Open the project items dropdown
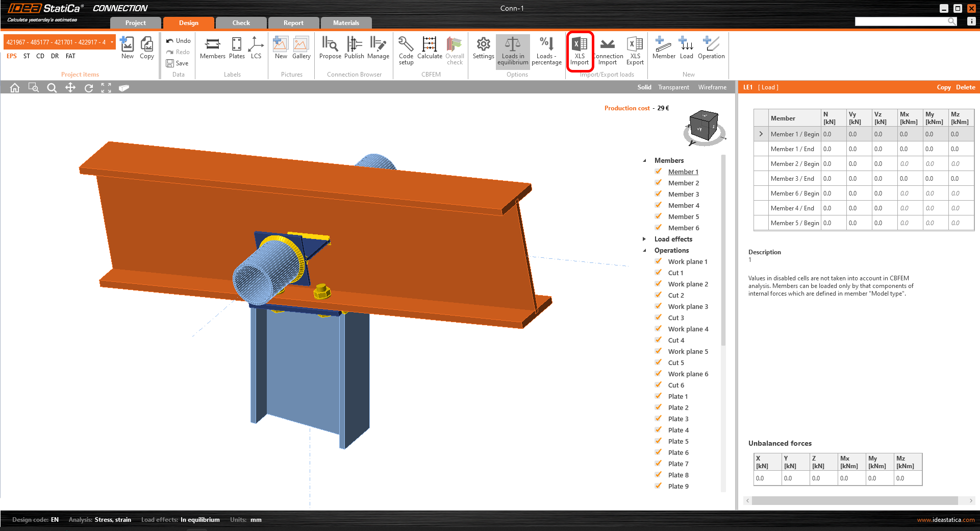This screenshot has height=531, width=980. pyautogui.click(x=111, y=41)
